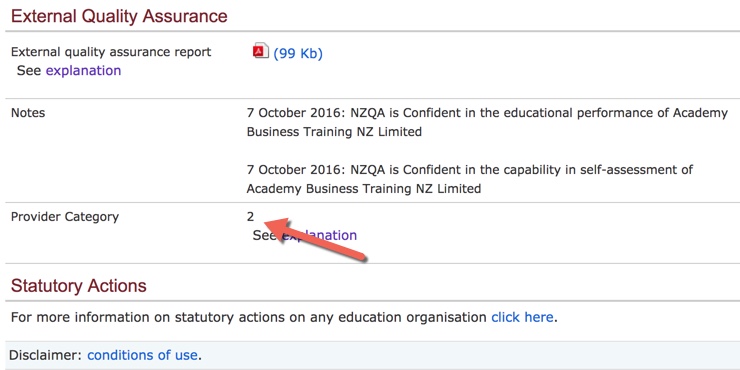Select the Provider Category value 2
This screenshot has height=370, width=740.
pos(250,217)
